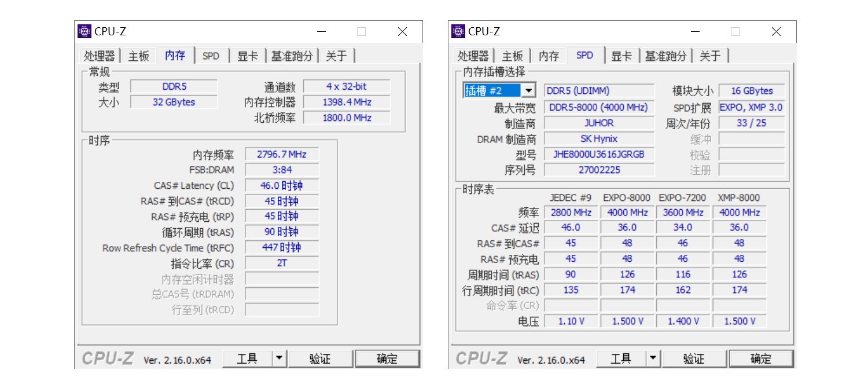Open 主板 tab in right window
The width and height of the screenshot is (868, 388).
coord(513,56)
